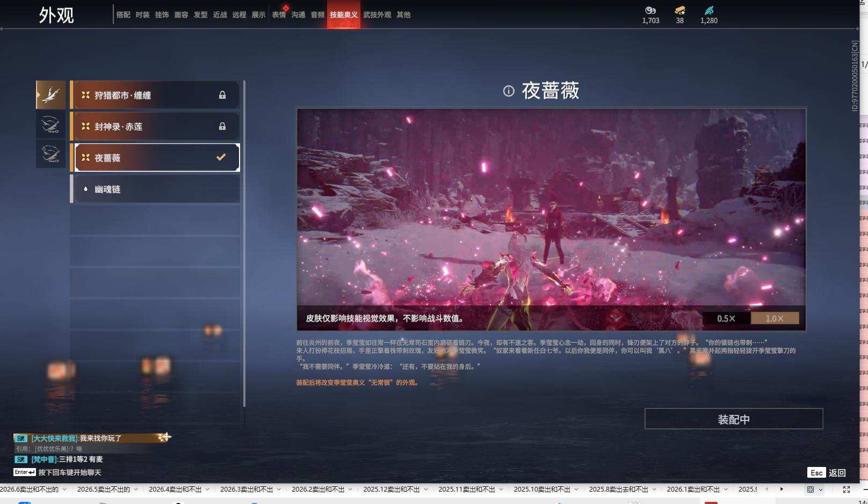Open the 2025.8卖出去和不出 sheet tab dropdown
Viewport: 868px width, 504px height.
(654, 490)
